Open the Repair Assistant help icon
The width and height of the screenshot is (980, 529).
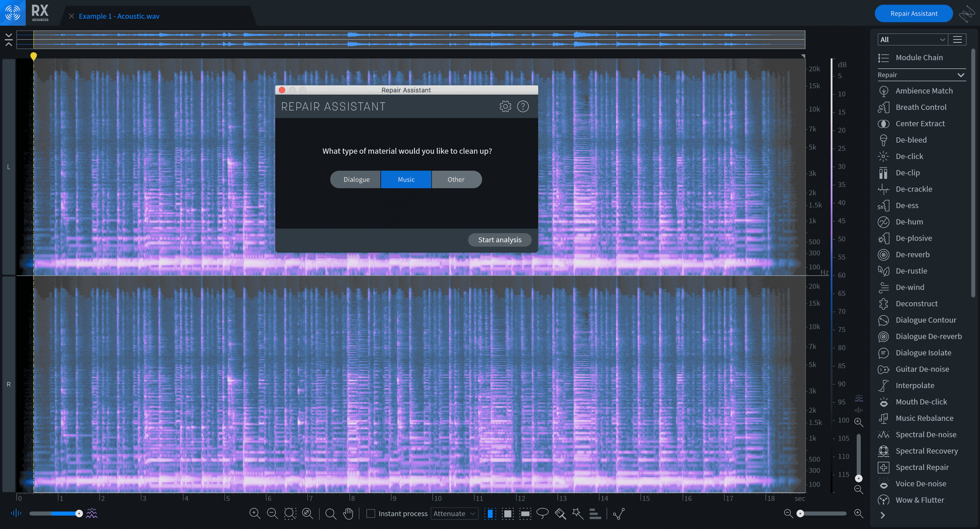pyautogui.click(x=523, y=107)
